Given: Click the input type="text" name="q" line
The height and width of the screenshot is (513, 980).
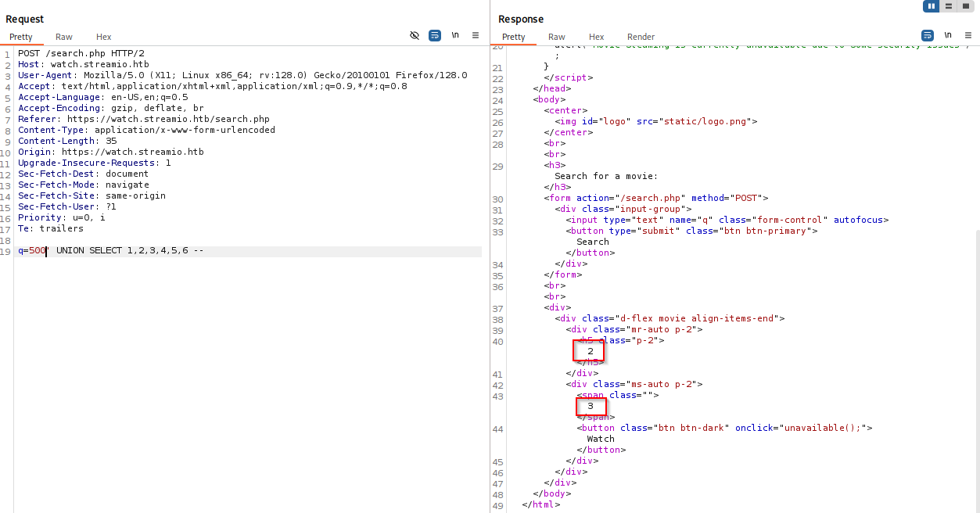Looking at the screenshot, I should pos(727,220).
